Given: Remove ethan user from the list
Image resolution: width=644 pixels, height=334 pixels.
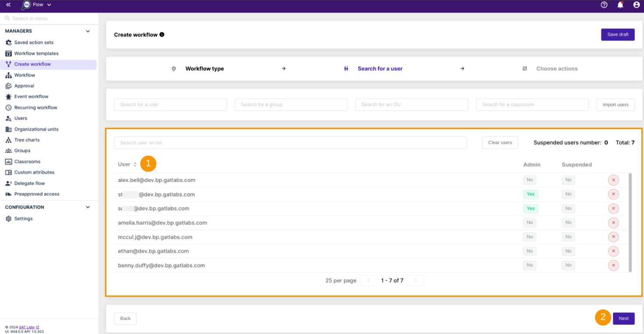Looking at the screenshot, I should pos(613,251).
